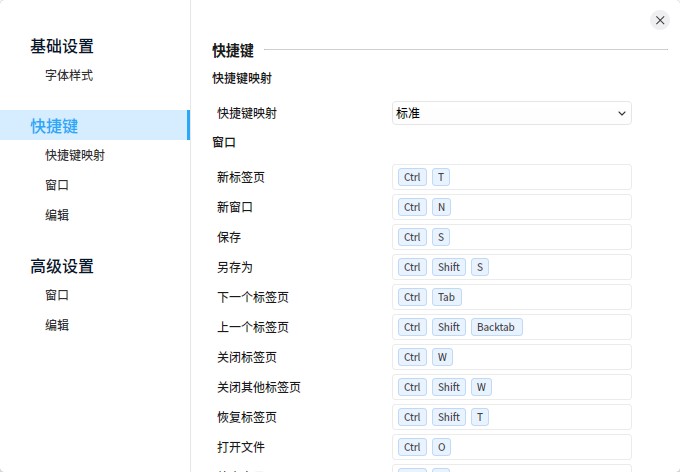Select 基础设置 in the sidebar
Viewport: 680px width, 472px height.
62,46
